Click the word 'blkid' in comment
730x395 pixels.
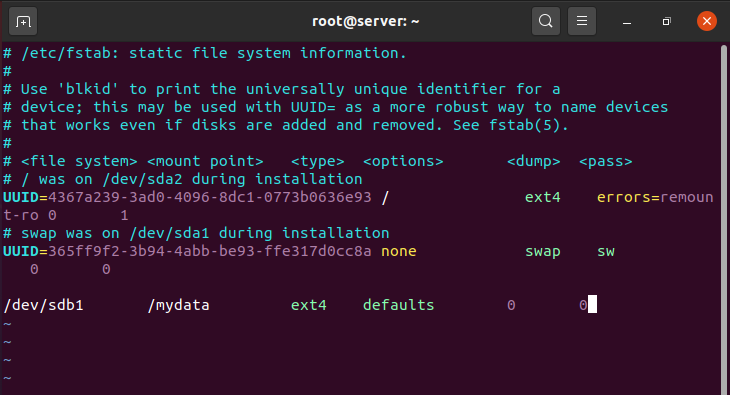pyautogui.click(x=87, y=89)
